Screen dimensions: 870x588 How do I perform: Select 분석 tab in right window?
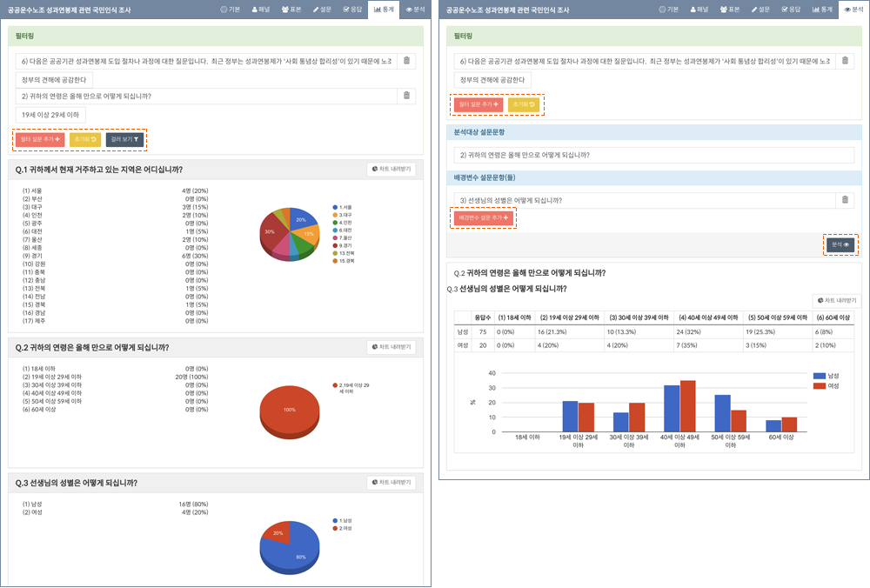[854, 10]
